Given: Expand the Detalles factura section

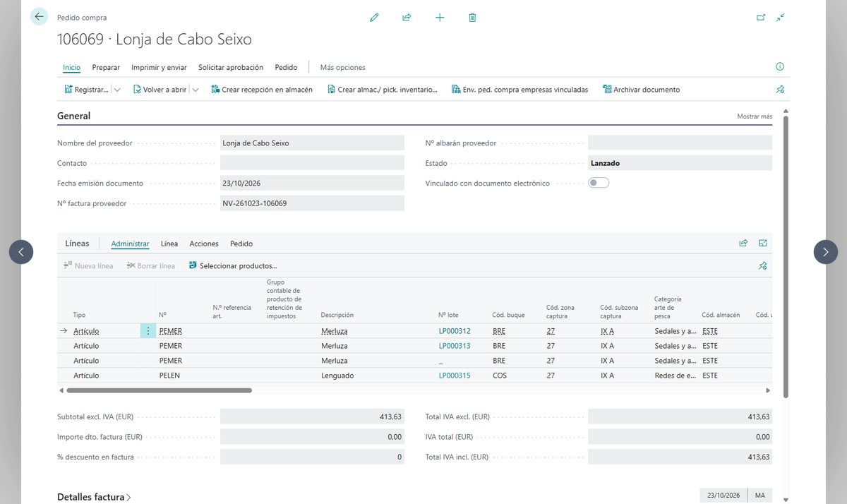Looking at the screenshot, I should pos(94,497).
